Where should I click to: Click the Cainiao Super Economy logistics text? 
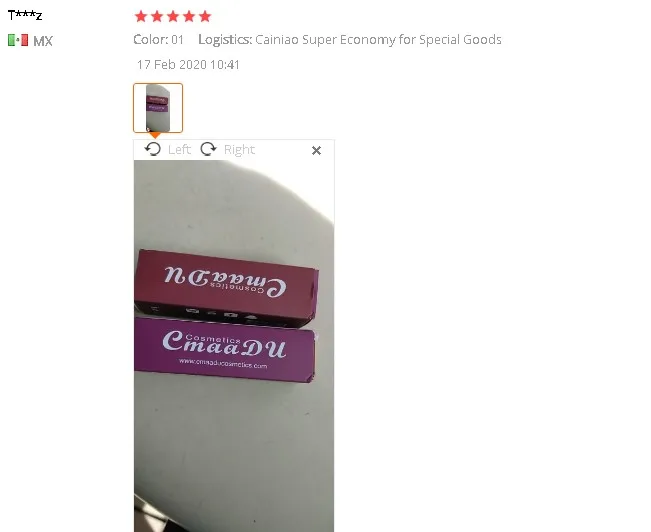378,40
